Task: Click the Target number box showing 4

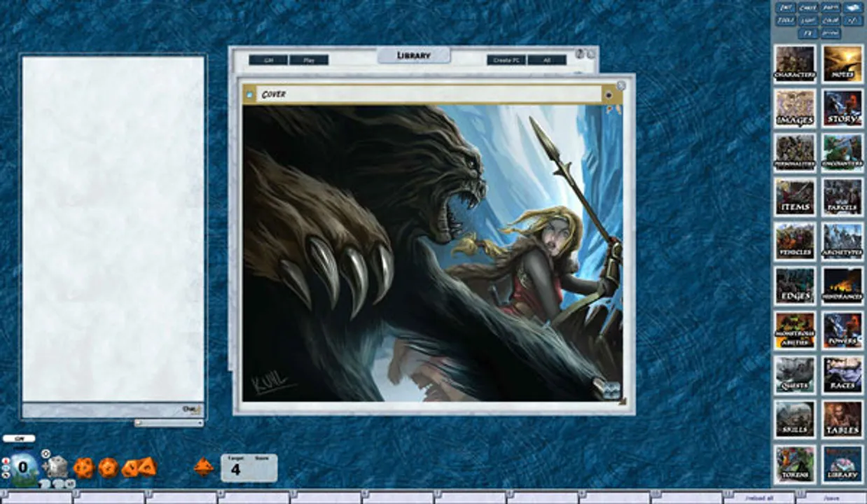Action: [x=236, y=469]
